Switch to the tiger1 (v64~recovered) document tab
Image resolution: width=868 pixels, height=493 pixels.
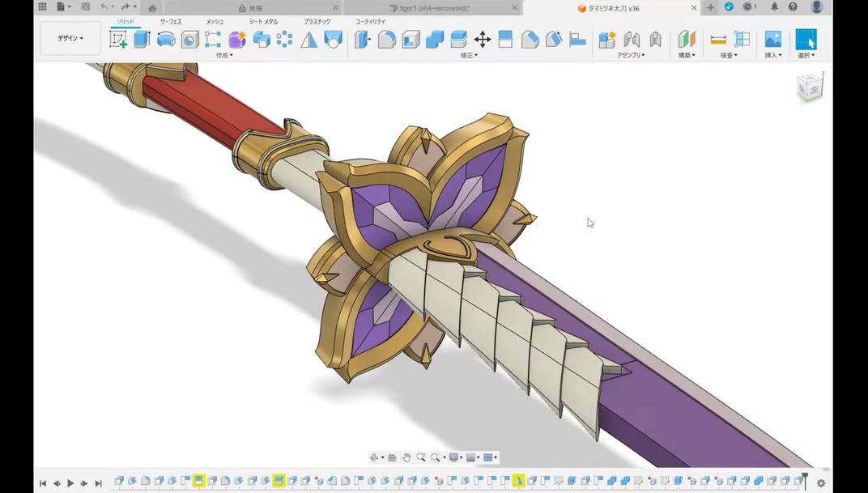tap(434, 8)
